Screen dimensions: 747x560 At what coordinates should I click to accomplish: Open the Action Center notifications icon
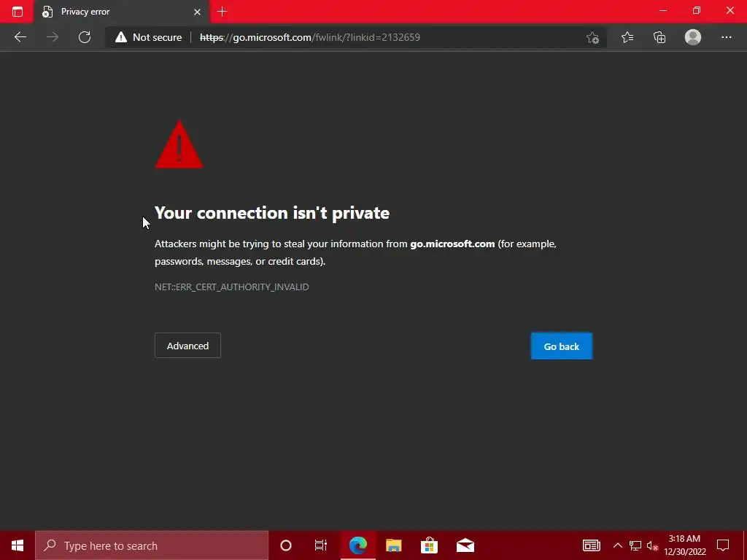point(723,545)
